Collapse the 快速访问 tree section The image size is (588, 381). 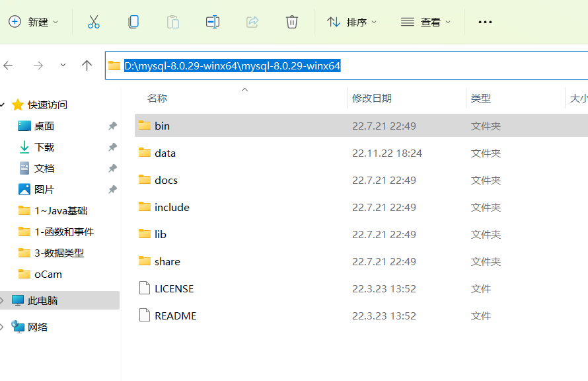click(x=2, y=105)
